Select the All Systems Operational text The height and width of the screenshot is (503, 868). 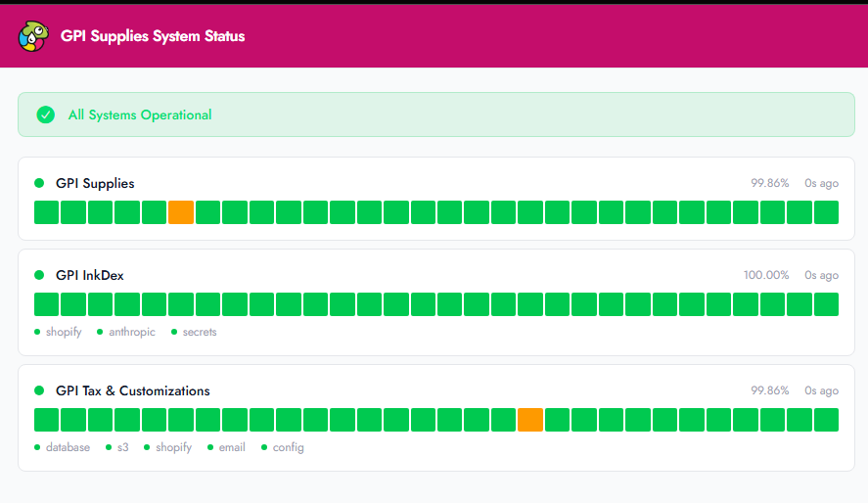tap(140, 114)
